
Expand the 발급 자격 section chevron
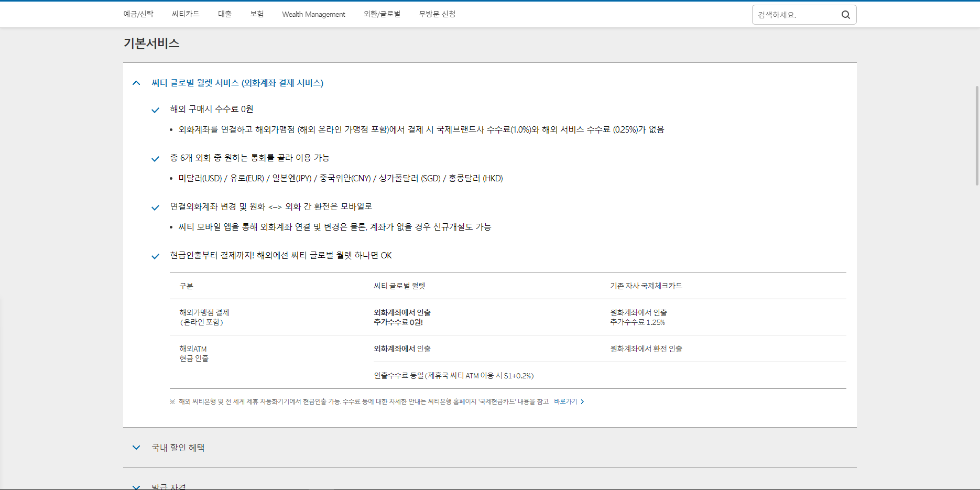pyautogui.click(x=136, y=487)
